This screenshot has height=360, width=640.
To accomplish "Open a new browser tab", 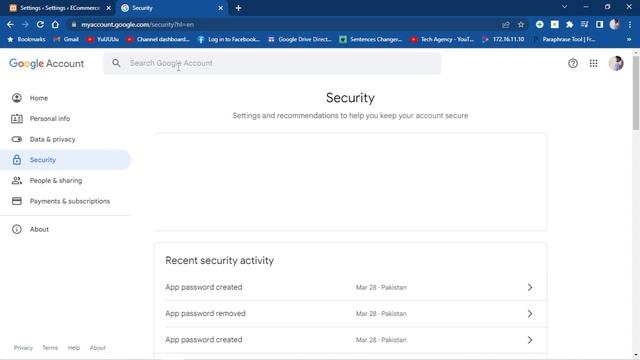I will tap(238, 8).
